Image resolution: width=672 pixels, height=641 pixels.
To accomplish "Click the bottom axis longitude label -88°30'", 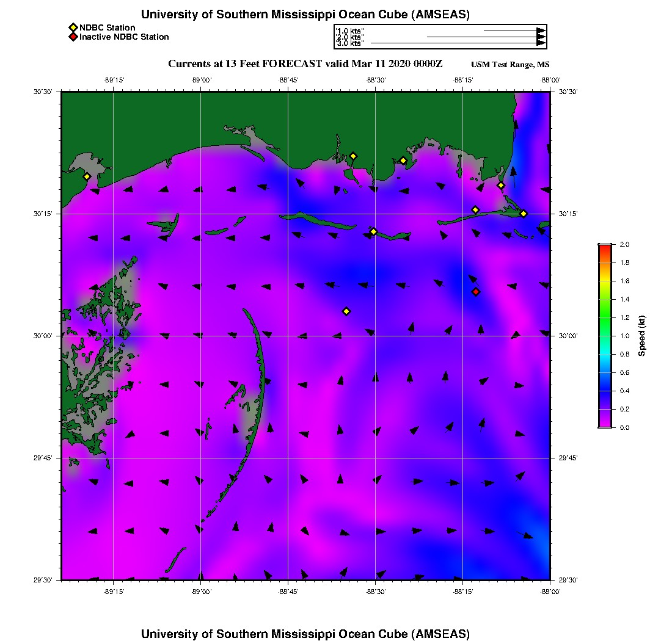I will pyautogui.click(x=376, y=592).
